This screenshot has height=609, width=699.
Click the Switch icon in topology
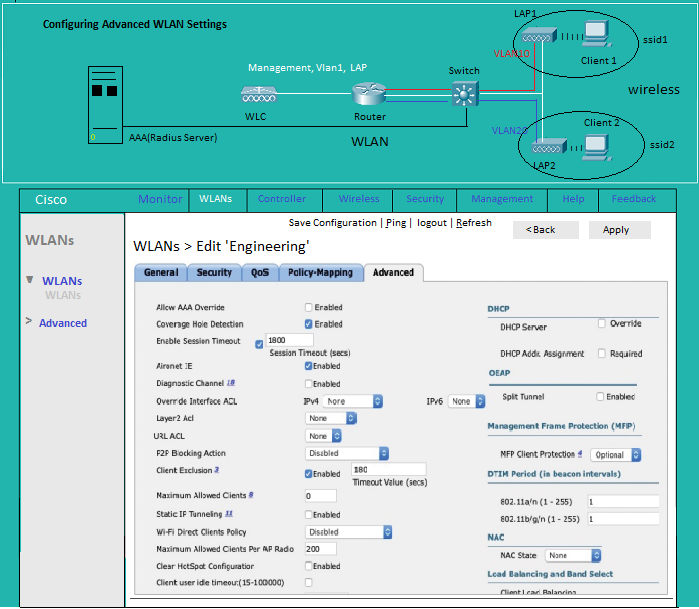pos(464,95)
